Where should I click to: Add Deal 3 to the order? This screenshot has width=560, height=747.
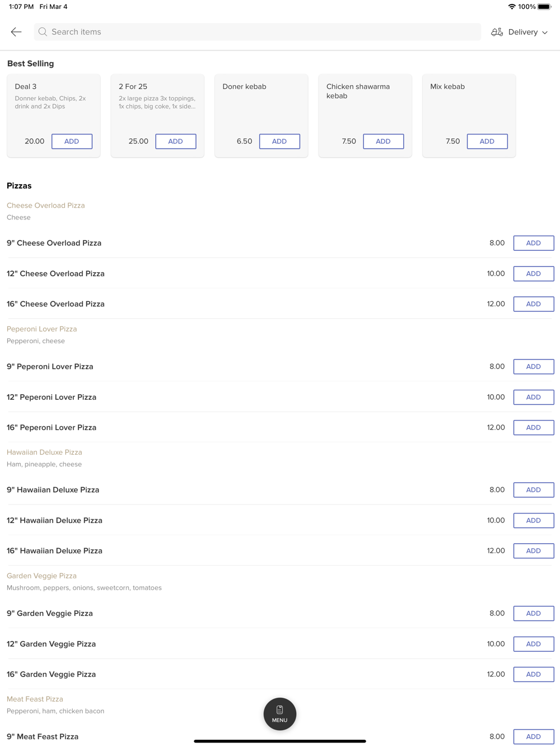[72, 141]
